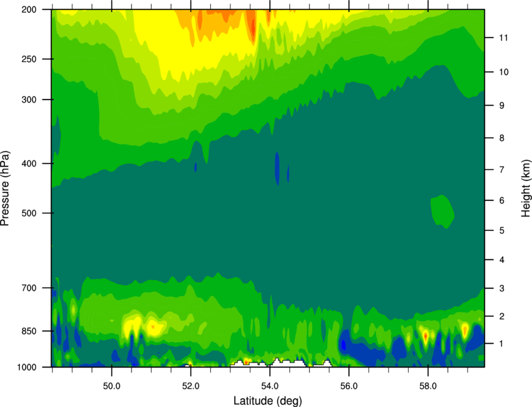The height and width of the screenshot is (407, 532).
Task: Click the 4 km height label
Action: (x=502, y=260)
